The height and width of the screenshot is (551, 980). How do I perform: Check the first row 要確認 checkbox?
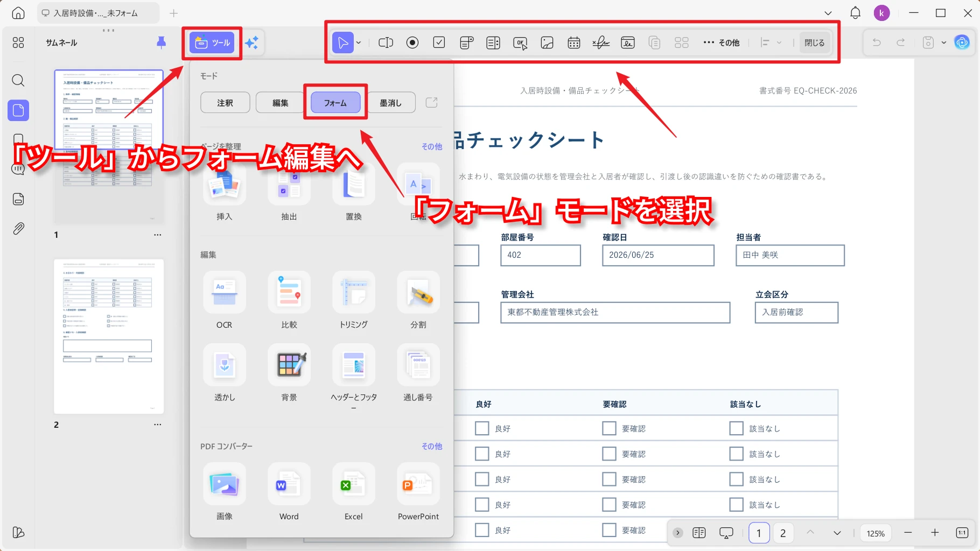point(609,428)
